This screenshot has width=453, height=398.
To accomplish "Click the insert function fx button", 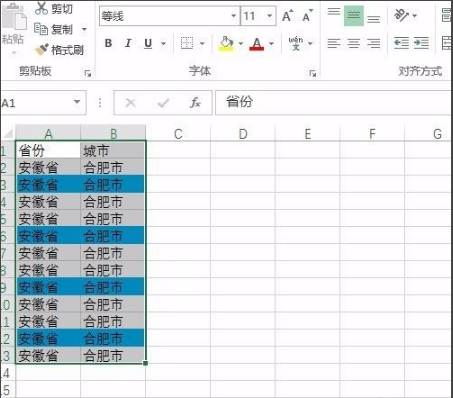I will [195, 103].
